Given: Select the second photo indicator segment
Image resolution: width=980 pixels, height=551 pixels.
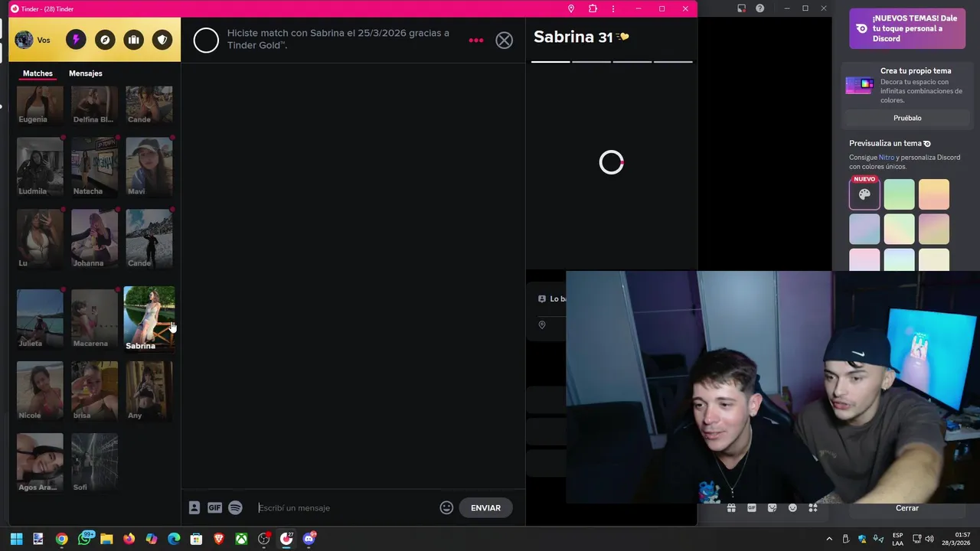Looking at the screenshot, I should click(591, 61).
